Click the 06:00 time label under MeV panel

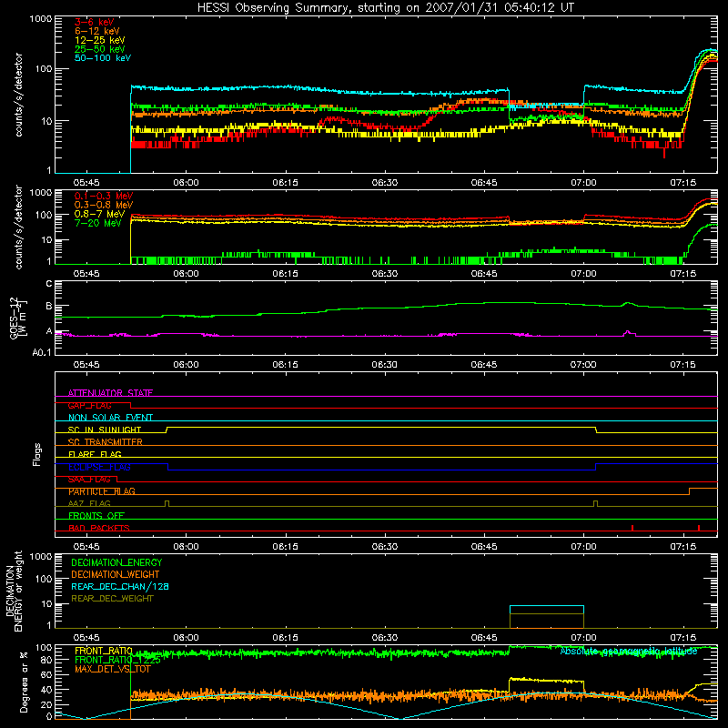click(186, 274)
